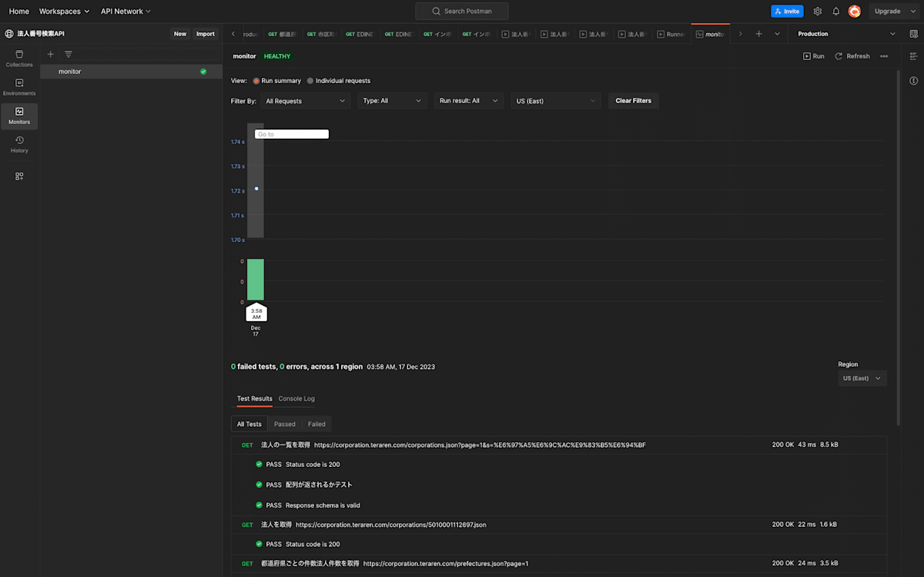Select the Individual requests view
The height and width of the screenshot is (577, 924).
[x=338, y=81]
